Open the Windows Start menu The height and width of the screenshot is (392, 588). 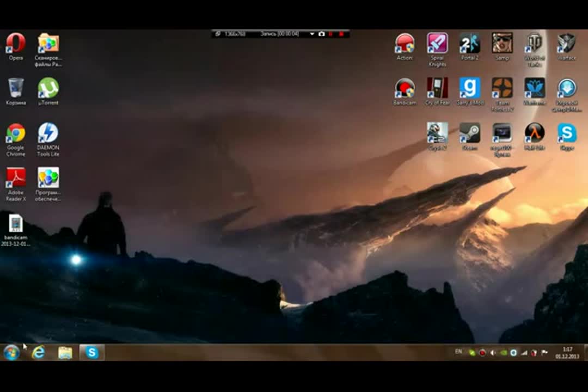tap(11, 352)
